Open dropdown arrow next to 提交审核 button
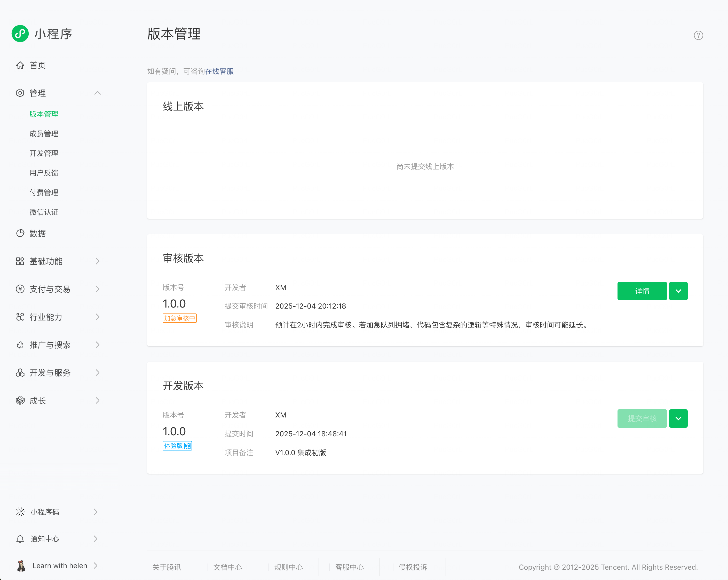 pyautogui.click(x=678, y=419)
